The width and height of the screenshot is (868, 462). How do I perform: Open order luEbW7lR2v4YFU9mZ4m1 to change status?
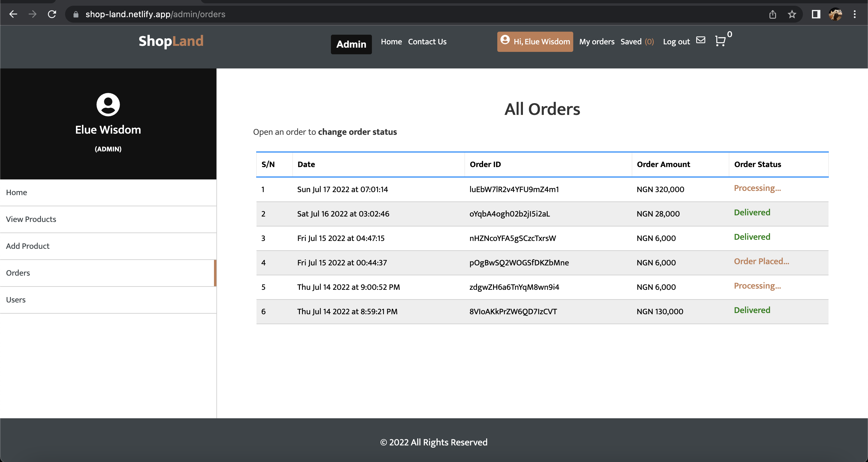[514, 189]
